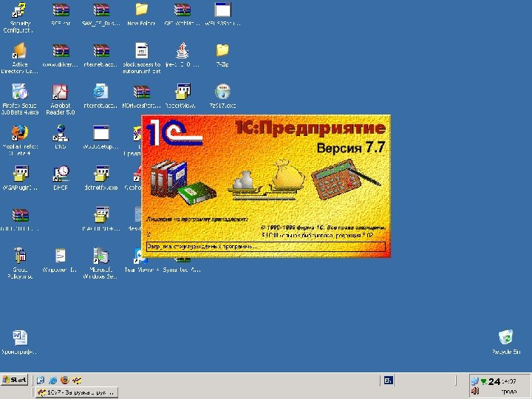Click the system tray clock

point(509,381)
